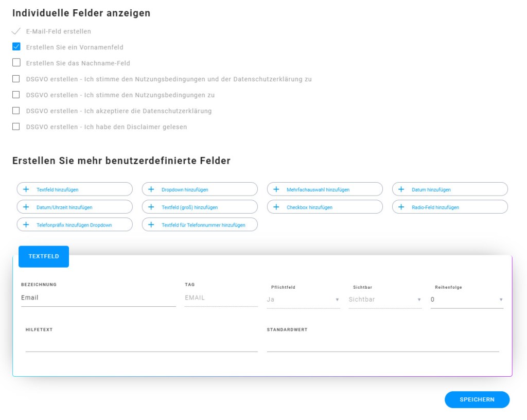Expand the Sichtbar dropdown
527x420 pixels.
[385, 300]
